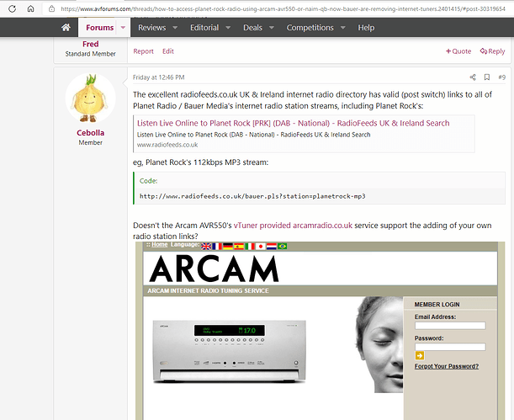Viewport: 514px width, 420px height.
Task: Click the yellow arrow login submit icon
Action: click(419, 356)
